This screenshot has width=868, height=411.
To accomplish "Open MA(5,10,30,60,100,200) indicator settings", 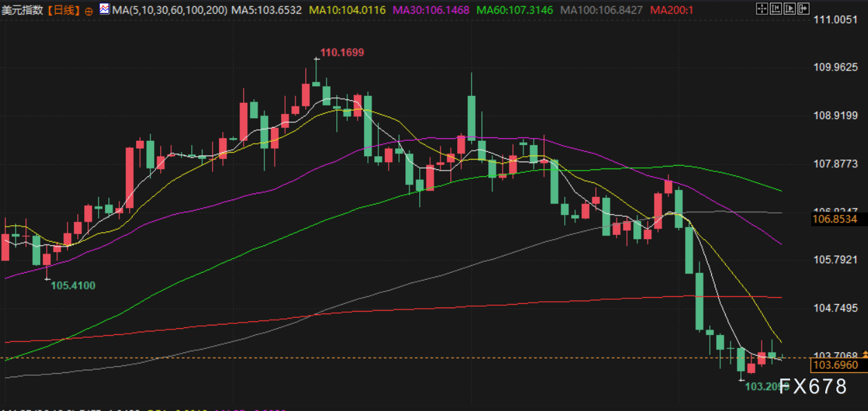I will click(168, 10).
